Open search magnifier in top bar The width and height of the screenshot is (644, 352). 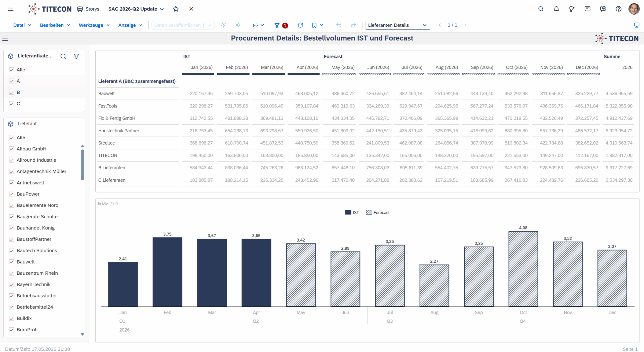pos(541,9)
